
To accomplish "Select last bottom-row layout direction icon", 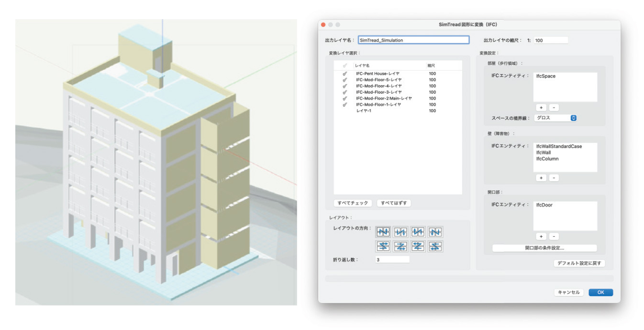I will [435, 247].
